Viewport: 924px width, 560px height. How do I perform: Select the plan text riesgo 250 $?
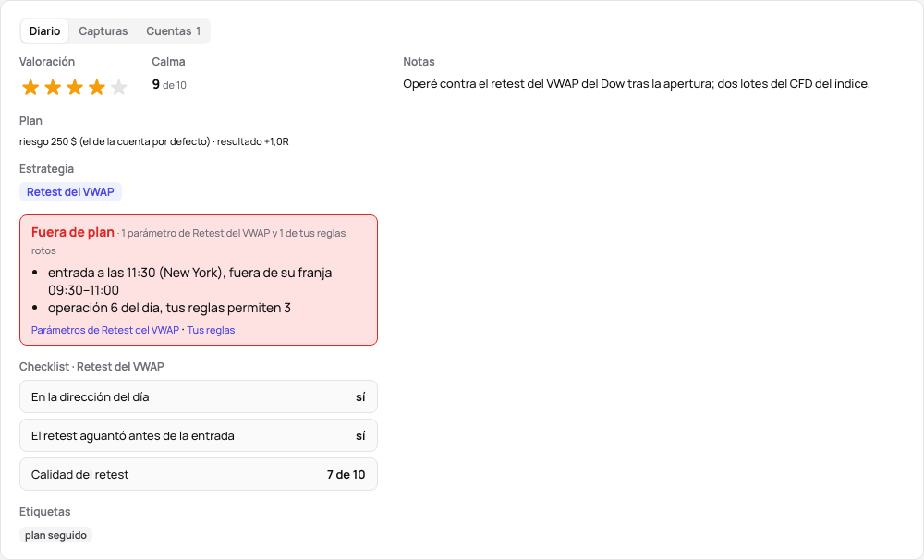(153, 141)
